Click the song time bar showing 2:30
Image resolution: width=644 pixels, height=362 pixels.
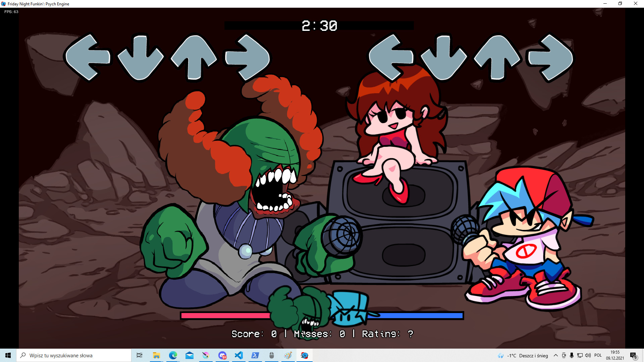click(319, 25)
